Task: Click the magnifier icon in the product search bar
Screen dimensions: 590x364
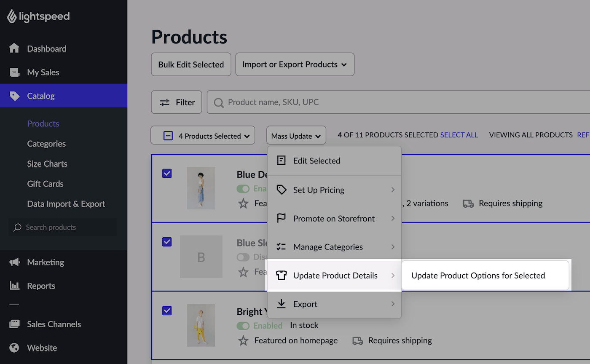Action: tap(218, 102)
